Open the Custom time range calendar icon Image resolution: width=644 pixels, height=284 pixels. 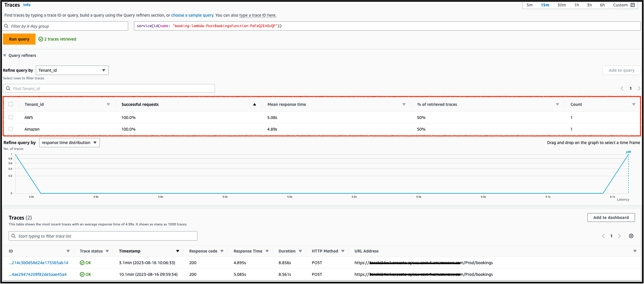pyautogui.click(x=633, y=5)
